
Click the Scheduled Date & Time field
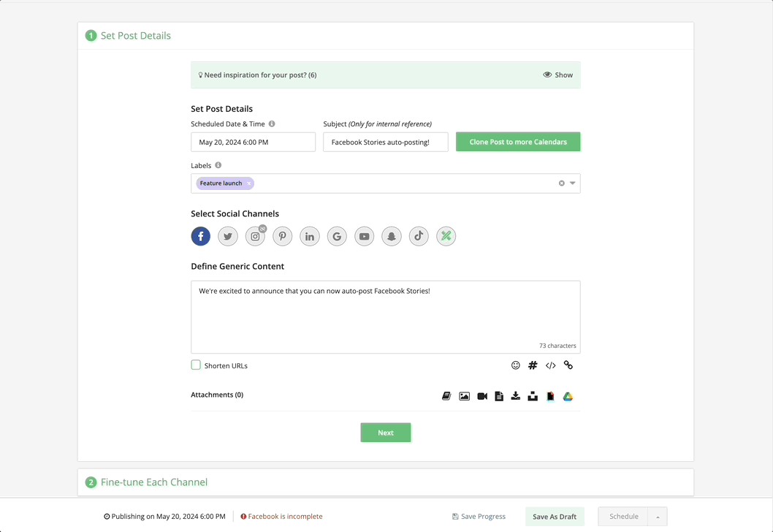(x=253, y=142)
